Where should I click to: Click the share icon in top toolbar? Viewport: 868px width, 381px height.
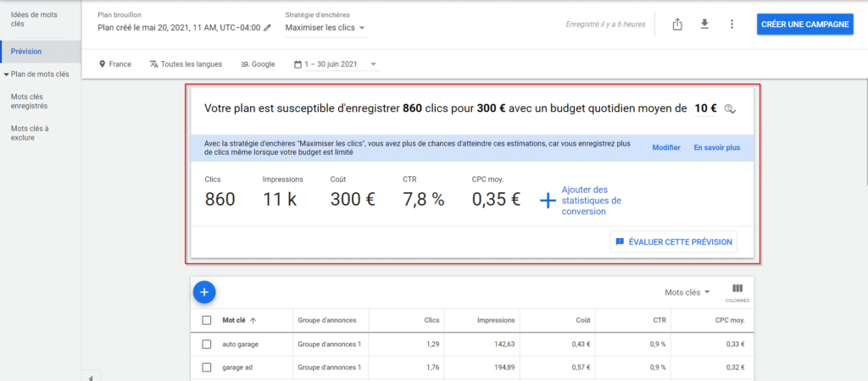[x=677, y=24]
